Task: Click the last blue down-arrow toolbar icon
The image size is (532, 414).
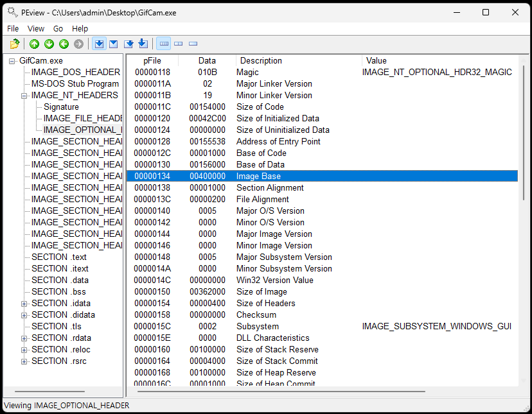Action: [143, 44]
